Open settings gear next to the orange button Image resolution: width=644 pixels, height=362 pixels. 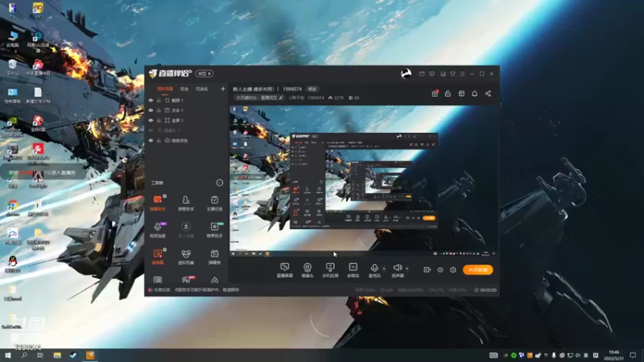(453, 269)
